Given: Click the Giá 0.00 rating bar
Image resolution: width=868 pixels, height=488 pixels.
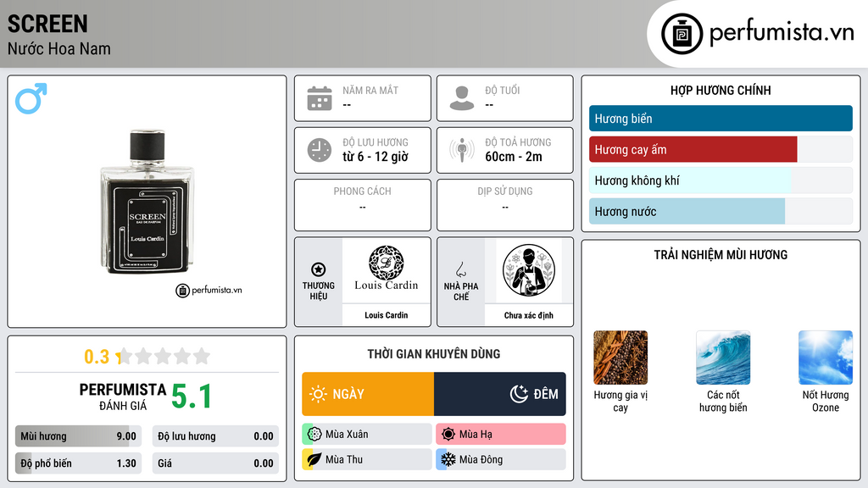Looking at the screenshot, I should click(215, 463).
